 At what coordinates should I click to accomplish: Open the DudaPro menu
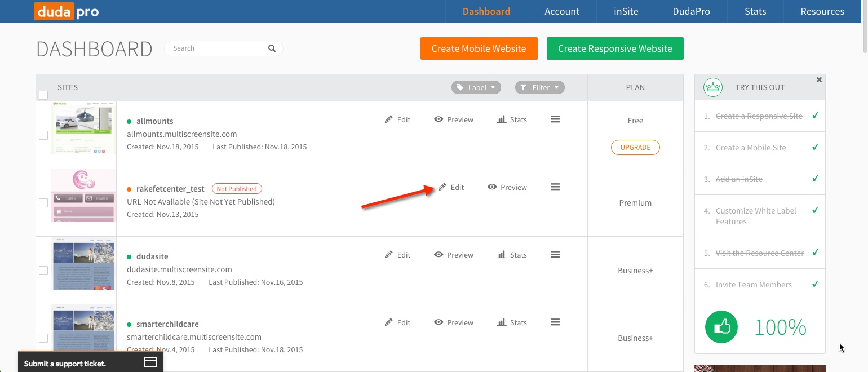pyautogui.click(x=691, y=11)
